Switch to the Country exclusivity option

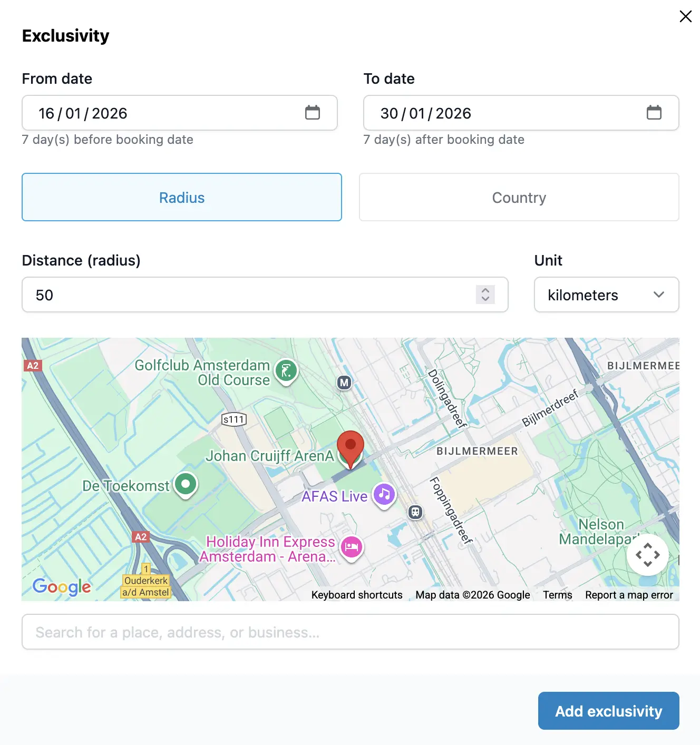pyautogui.click(x=519, y=197)
